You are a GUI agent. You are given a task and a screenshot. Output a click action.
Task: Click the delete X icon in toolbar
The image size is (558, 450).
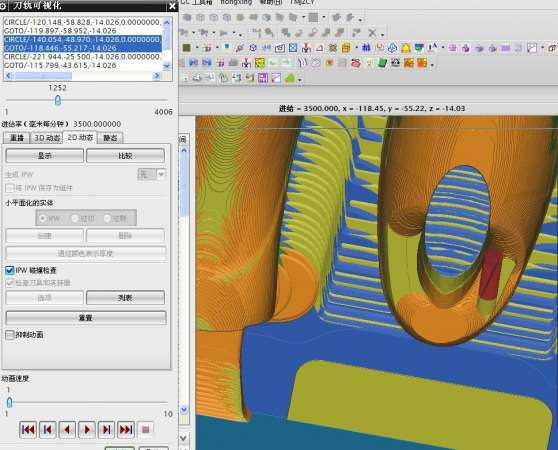click(372, 33)
